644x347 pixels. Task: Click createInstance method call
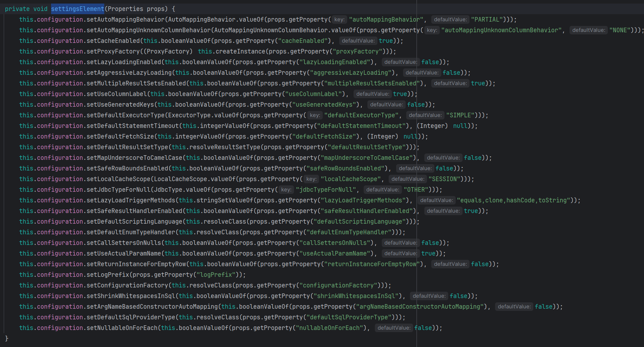click(240, 51)
